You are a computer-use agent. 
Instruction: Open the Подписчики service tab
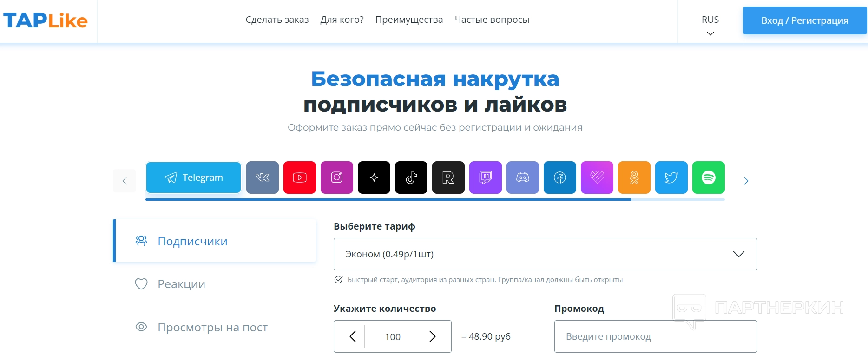tap(215, 241)
